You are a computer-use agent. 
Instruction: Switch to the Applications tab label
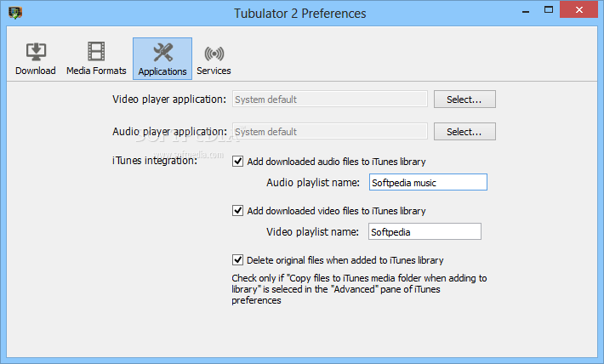162,71
